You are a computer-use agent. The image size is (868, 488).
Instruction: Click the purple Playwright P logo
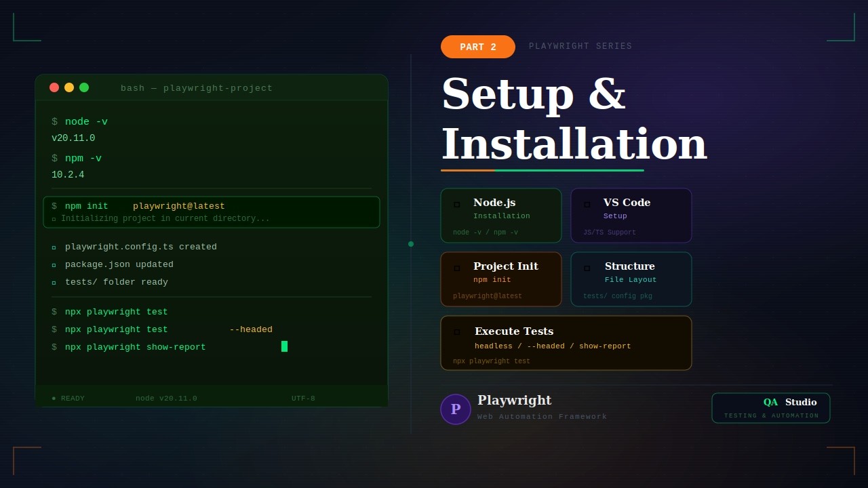click(x=456, y=409)
